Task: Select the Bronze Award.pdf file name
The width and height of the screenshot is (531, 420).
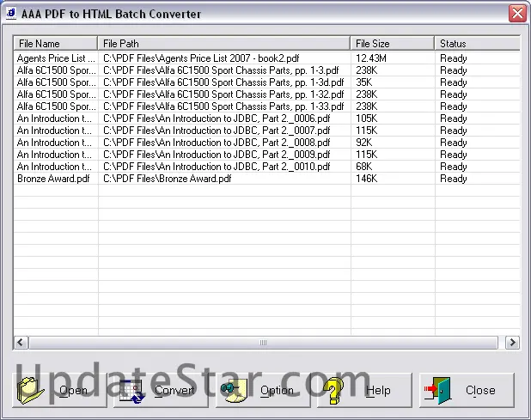Action: [53, 179]
